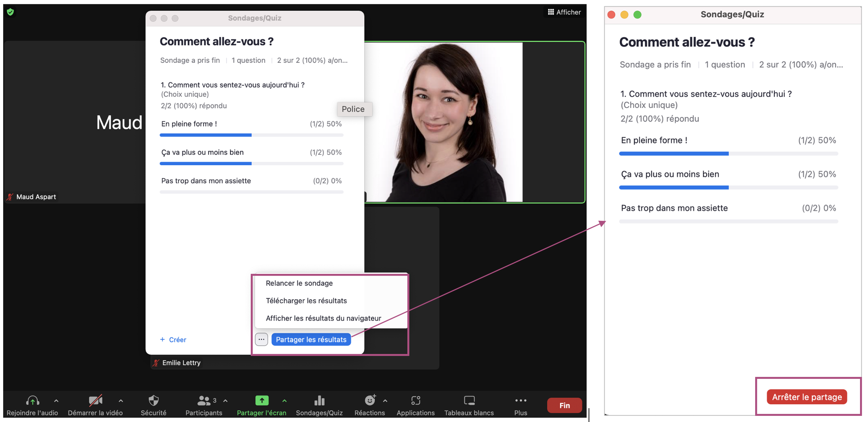The image size is (868, 422).
Task: Click the green Partager l'écran icon
Action: pyautogui.click(x=262, y=401)
